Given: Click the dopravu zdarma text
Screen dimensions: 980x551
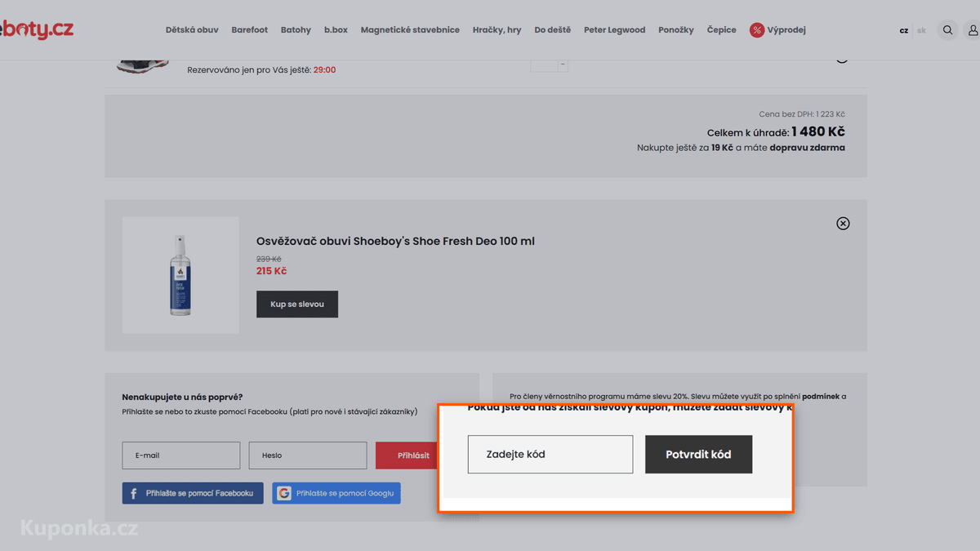Looking at the screenshot, I should tap(807, 148).
